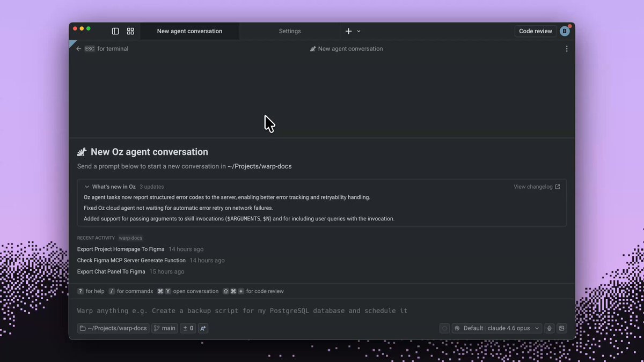Click the ESC key badge
Screen dimensions: 644x362
click(x=90, y=49)
